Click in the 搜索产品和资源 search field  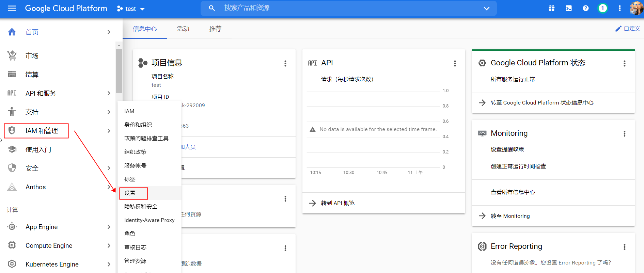(349, 8)
